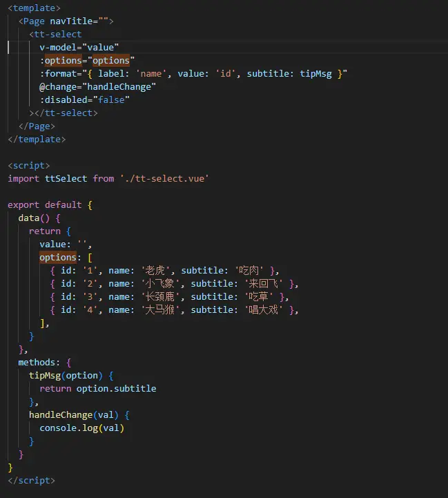The width and height of the screenshot is (448, 498).
Task: Click the v-model="value" attribute
Action: point(79,48)
